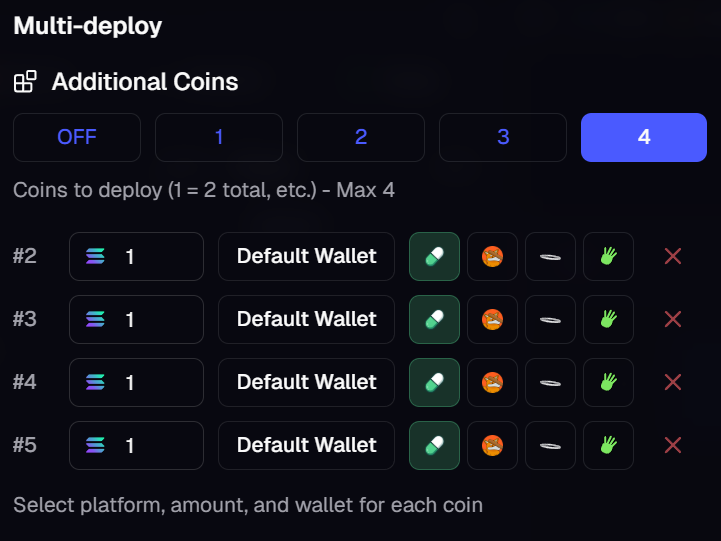Open Default Wallet selector for coin #2

click(x=306, y=257)
